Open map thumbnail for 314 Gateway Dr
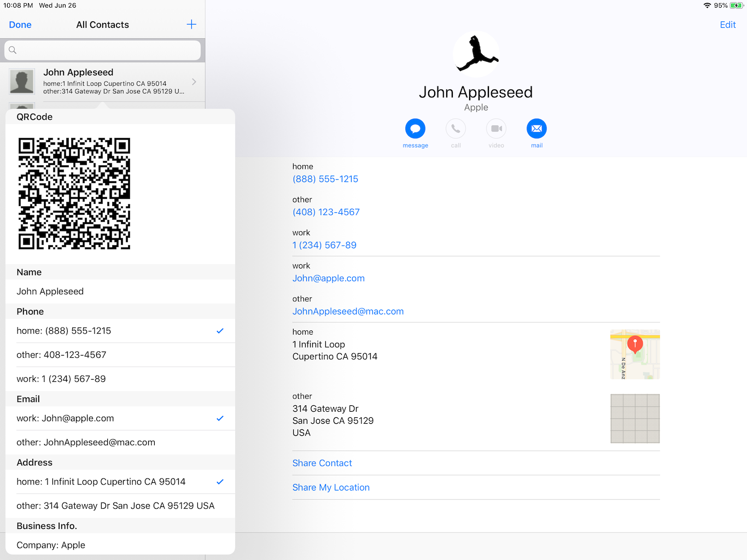The width and height of the screenshot is (747, 560). coord(635,418)
